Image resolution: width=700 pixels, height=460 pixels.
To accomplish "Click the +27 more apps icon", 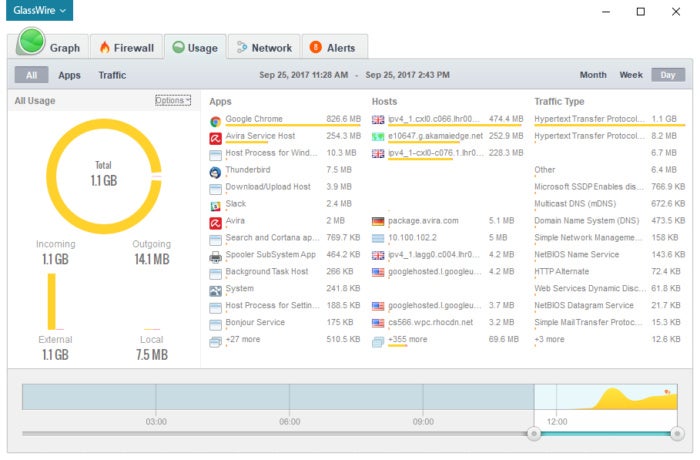I will tap(216, 342).
